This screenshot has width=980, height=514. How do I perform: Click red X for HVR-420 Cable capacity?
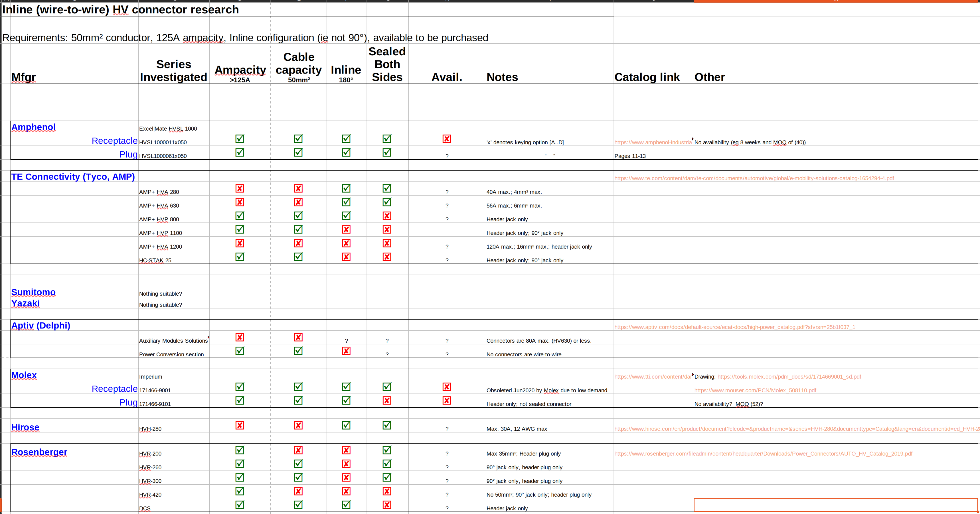[298, 491]
